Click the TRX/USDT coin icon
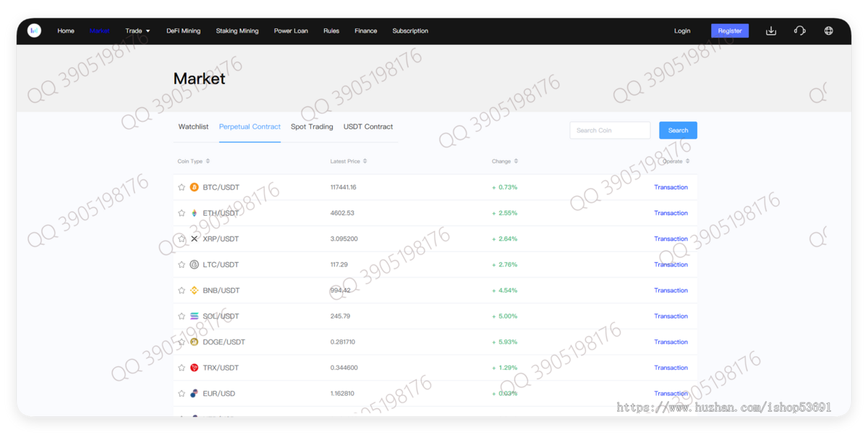This screenshot has height=435, width=868. [194, 368]
